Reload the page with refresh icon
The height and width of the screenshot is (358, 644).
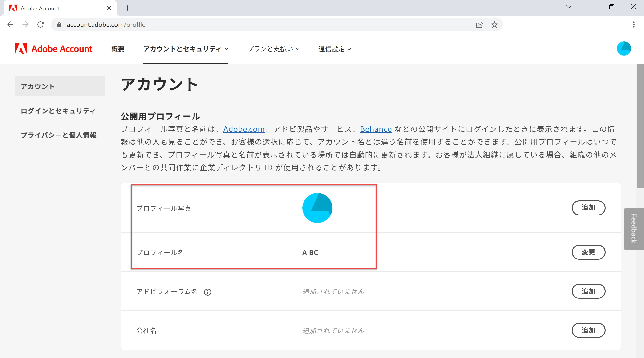(41, 24)
